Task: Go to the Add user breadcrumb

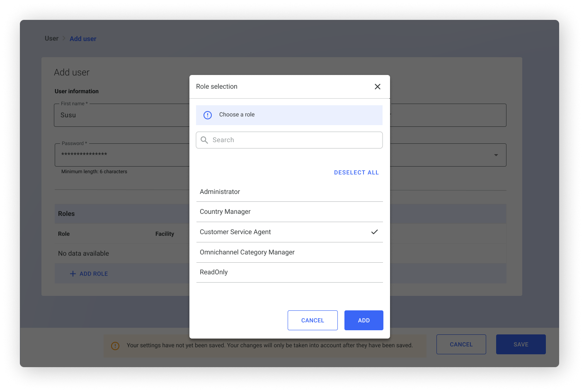Action: [x=83, y=39]
